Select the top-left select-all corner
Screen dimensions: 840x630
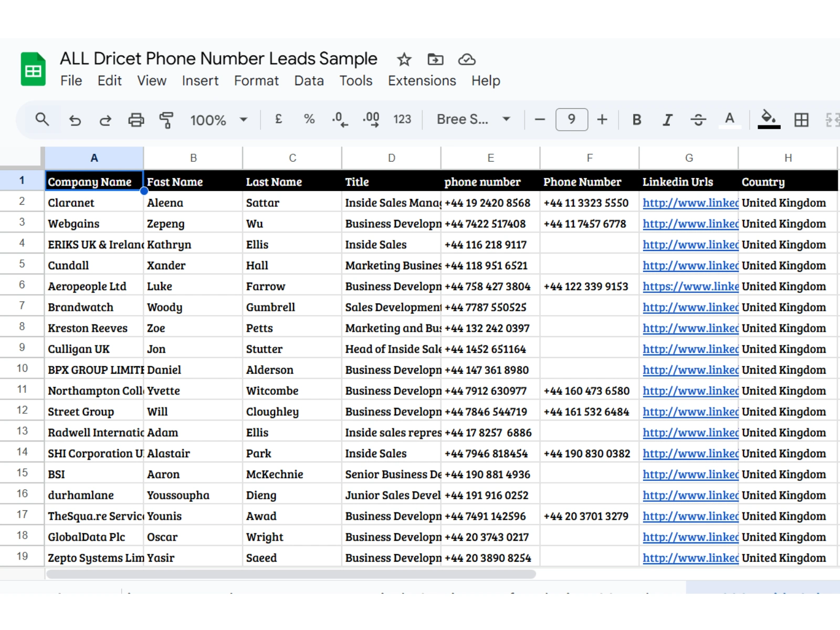point(22,157)
